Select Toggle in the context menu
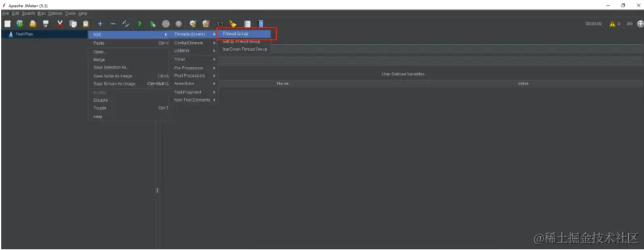 point(129,108)
